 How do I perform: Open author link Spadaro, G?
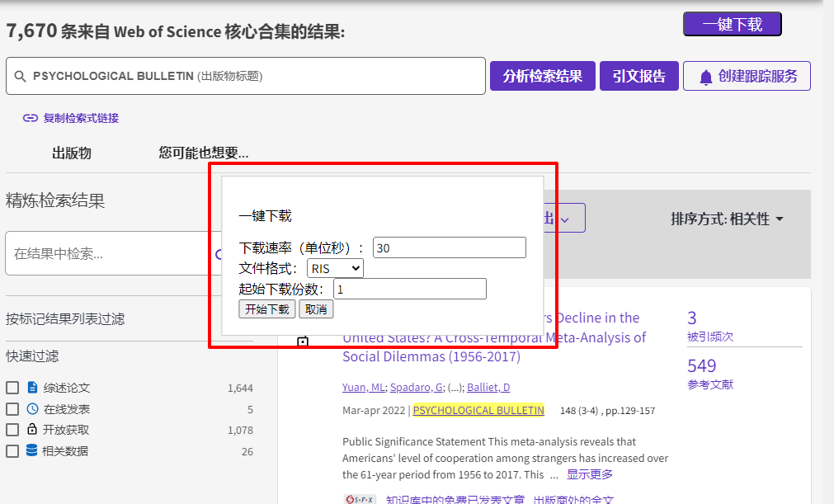tap(417, 387)
